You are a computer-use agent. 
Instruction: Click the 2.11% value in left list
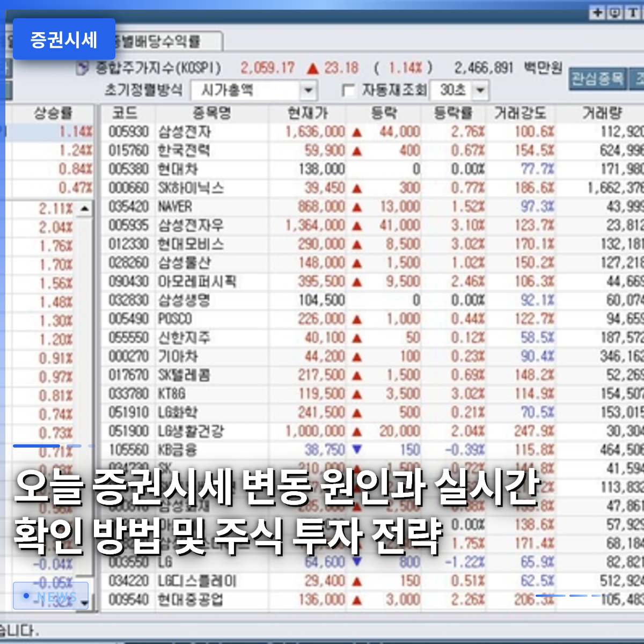click(56, 209)
